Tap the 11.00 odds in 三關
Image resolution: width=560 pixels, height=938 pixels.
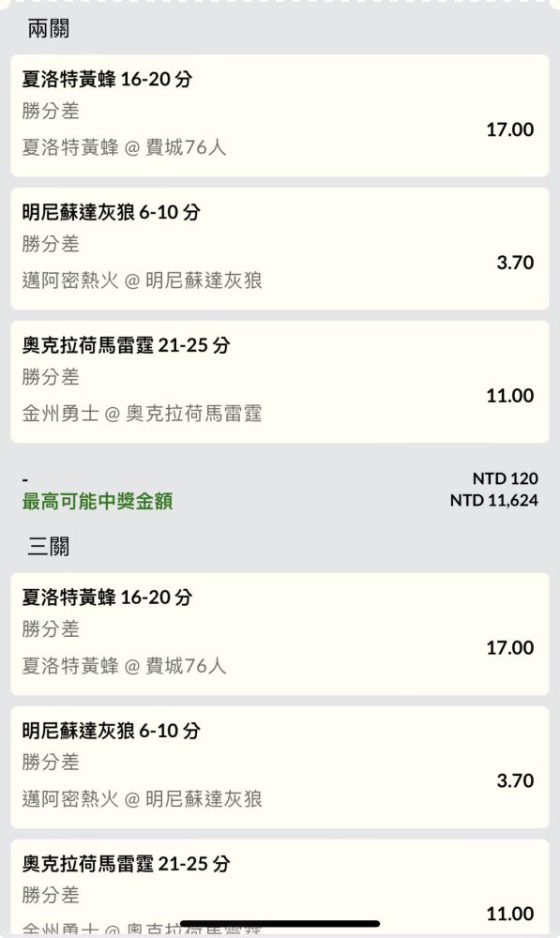(x=509, y=914)
